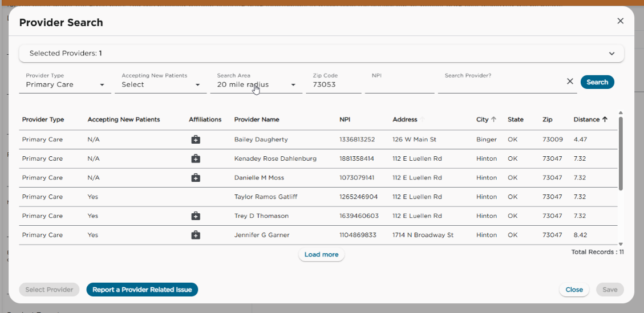Click the NPI column header
This screenshot has width=644, height=313.
(345, 120)
